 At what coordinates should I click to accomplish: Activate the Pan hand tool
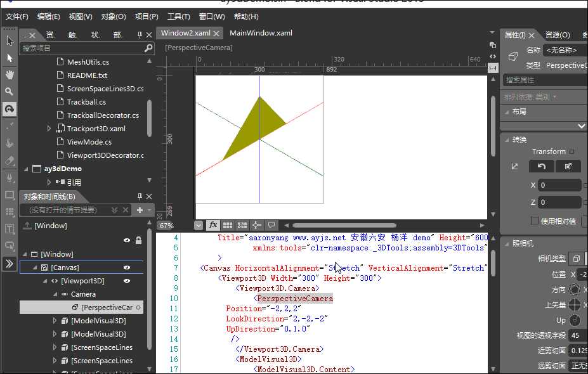point(10,75)
